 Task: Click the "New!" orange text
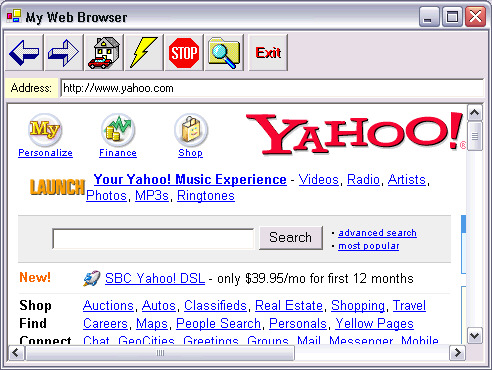(35, 277)
